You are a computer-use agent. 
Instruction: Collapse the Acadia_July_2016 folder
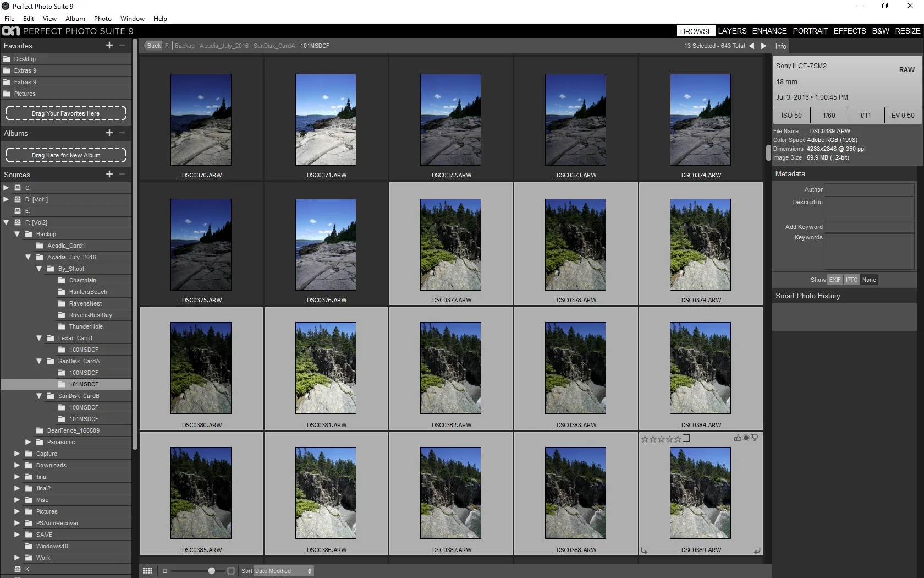(28, 257)
